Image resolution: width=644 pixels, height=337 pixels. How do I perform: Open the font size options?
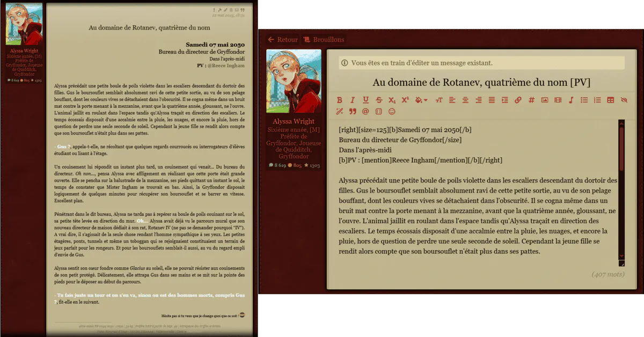coord(439,100)
